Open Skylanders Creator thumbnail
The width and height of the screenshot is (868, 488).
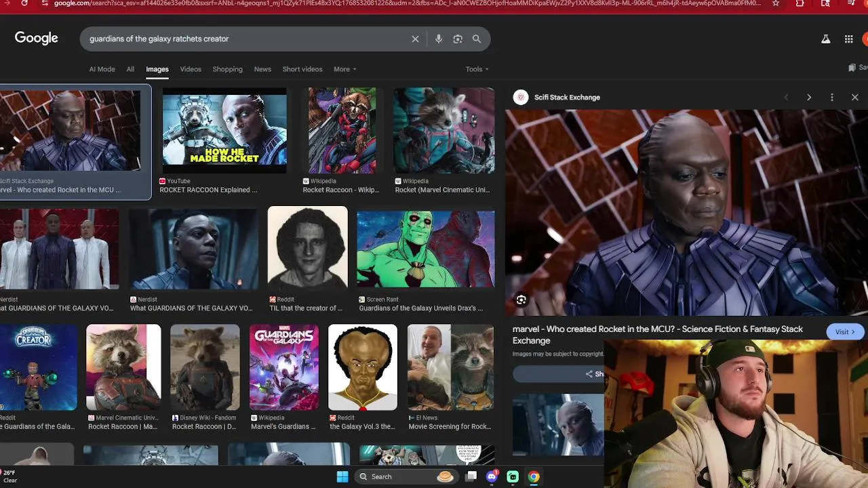(x=38, y=367)
